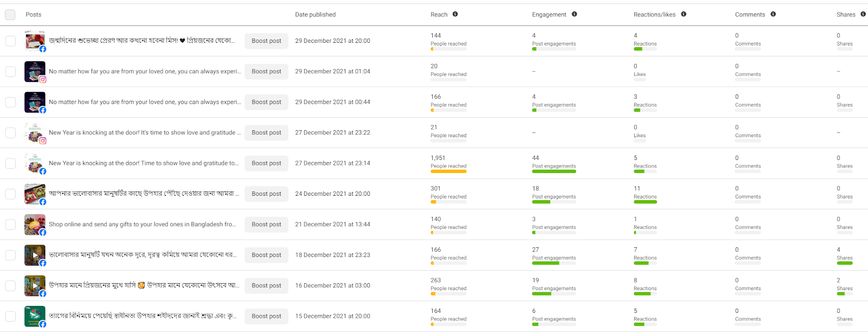868x333 pixels.
Task: Click the 11 Reactions value
Action: [637, 189]
